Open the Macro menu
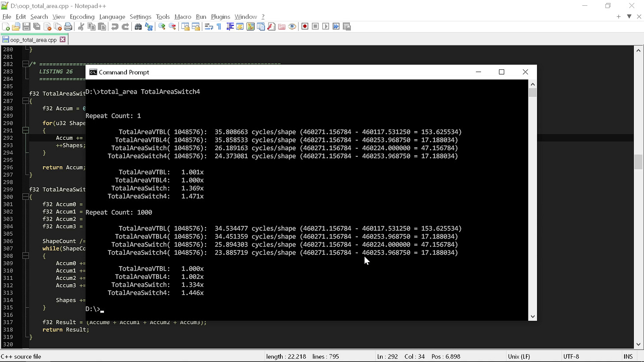The height and width of the screenshot is (362, 644). pos(183,16)
